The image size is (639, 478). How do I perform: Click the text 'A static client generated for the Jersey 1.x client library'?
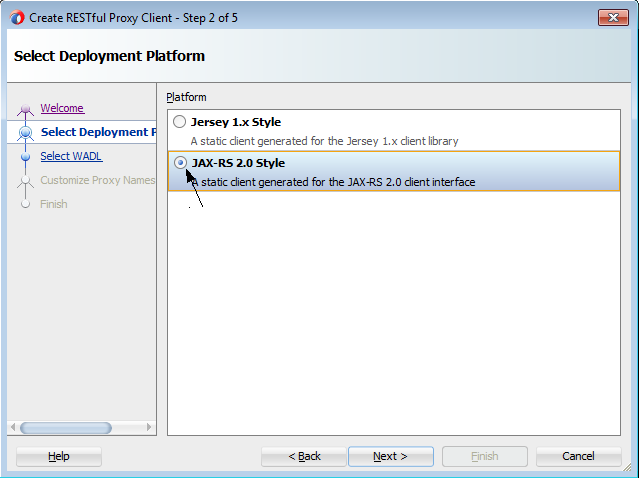tap(324, 141)
